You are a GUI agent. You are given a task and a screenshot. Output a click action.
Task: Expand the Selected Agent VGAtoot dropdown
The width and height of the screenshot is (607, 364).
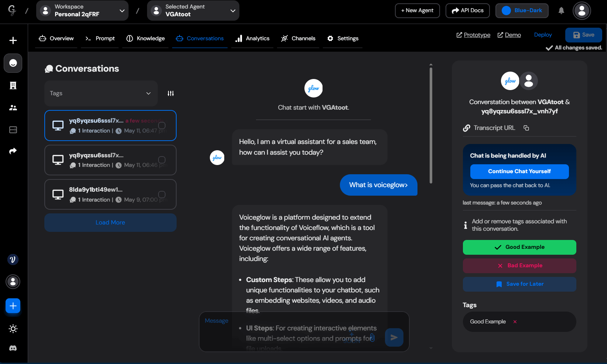pyautogui.click(x=193, y=10)
